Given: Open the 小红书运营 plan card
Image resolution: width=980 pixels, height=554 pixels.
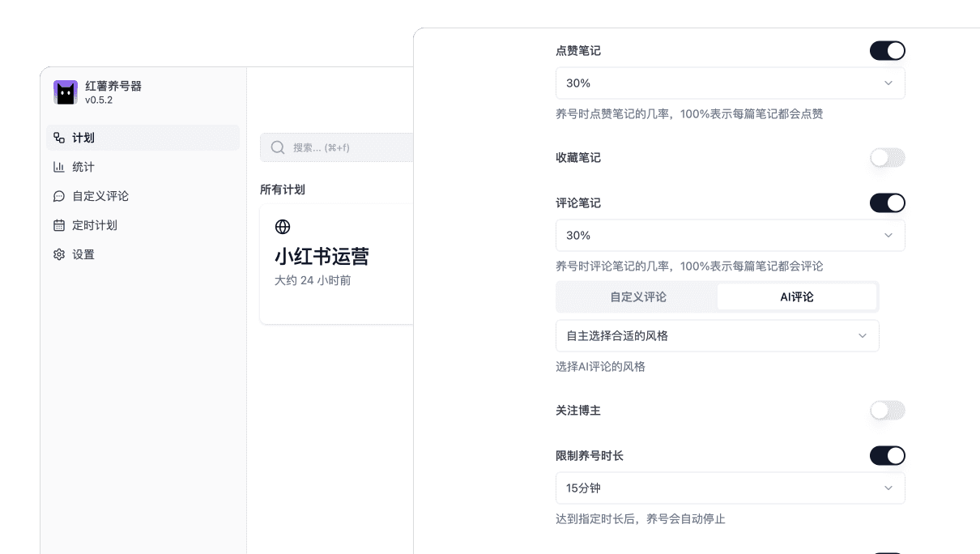Looking at the screenshot, I should [337, 264].
